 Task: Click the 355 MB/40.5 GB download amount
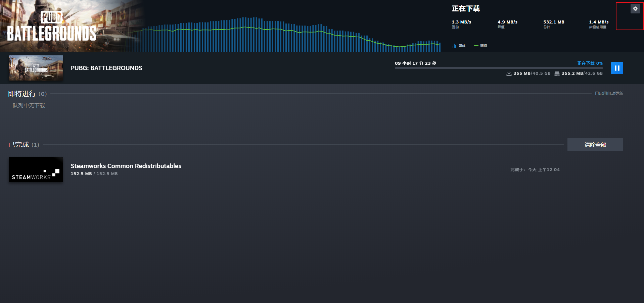[532, 73]
